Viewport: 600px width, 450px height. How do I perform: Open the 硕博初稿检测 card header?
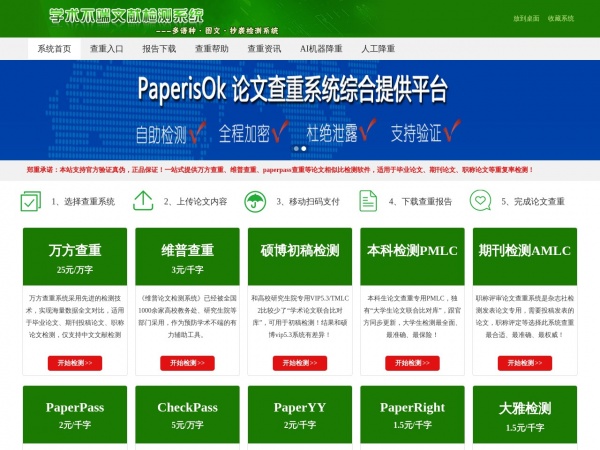coord(300,257)
